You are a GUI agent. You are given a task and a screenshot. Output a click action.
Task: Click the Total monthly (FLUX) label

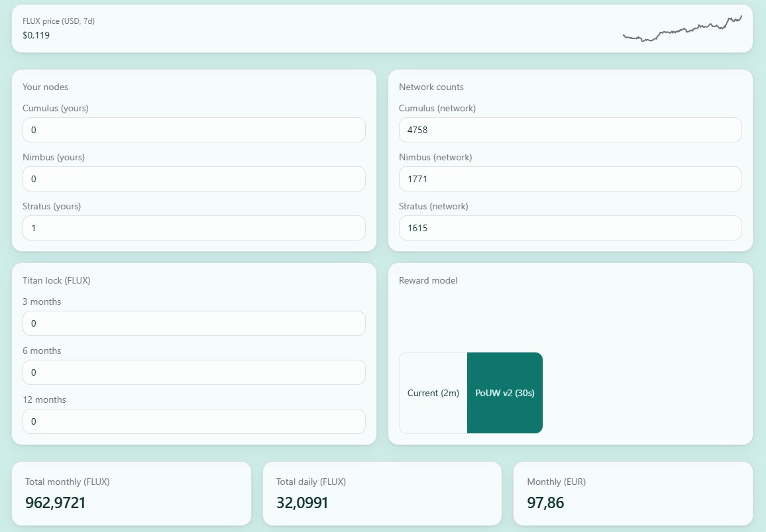coord(68,482)
